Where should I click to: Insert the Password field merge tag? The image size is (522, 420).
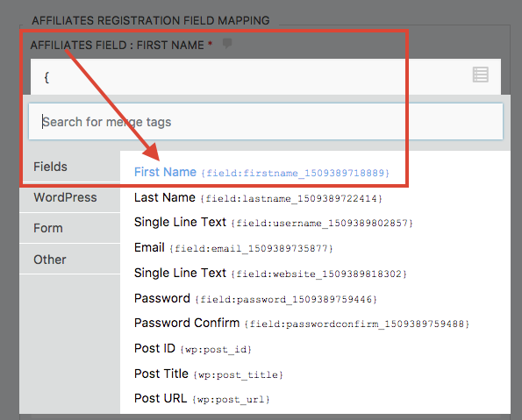tap(255, 298)
